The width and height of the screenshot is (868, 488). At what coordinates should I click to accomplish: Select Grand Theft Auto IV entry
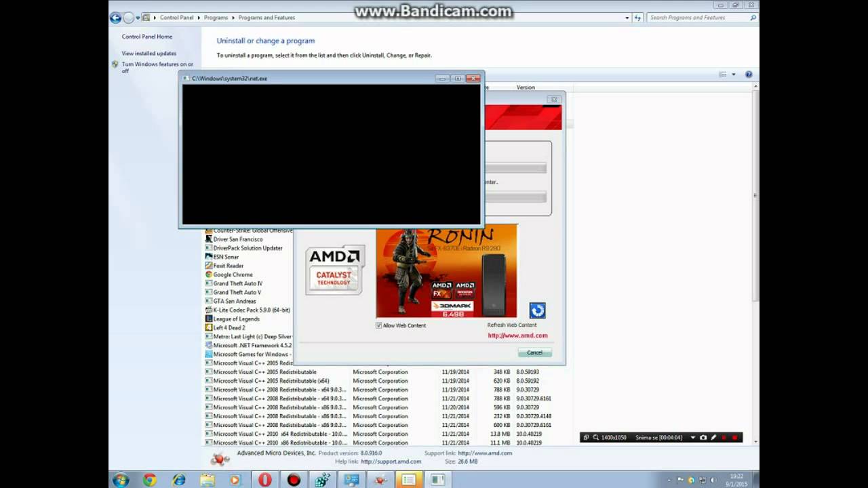(237, 283)
